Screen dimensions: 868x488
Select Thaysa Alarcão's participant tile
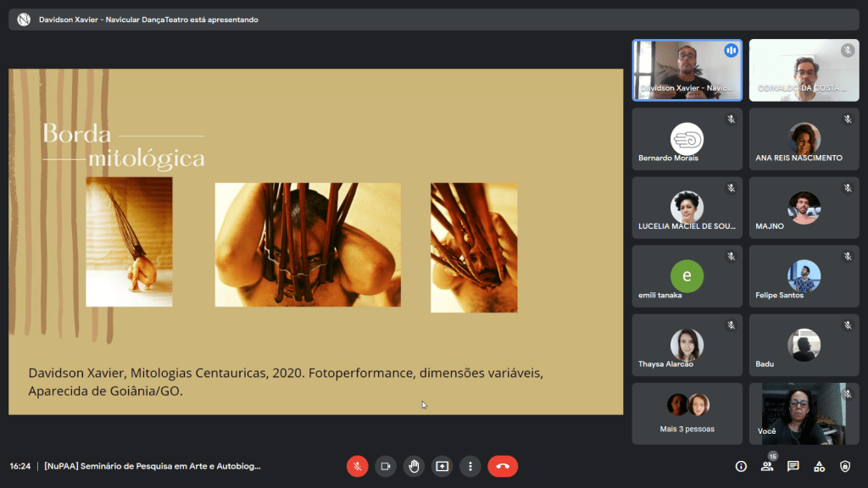pyautogui.click(x=687, y=345)
